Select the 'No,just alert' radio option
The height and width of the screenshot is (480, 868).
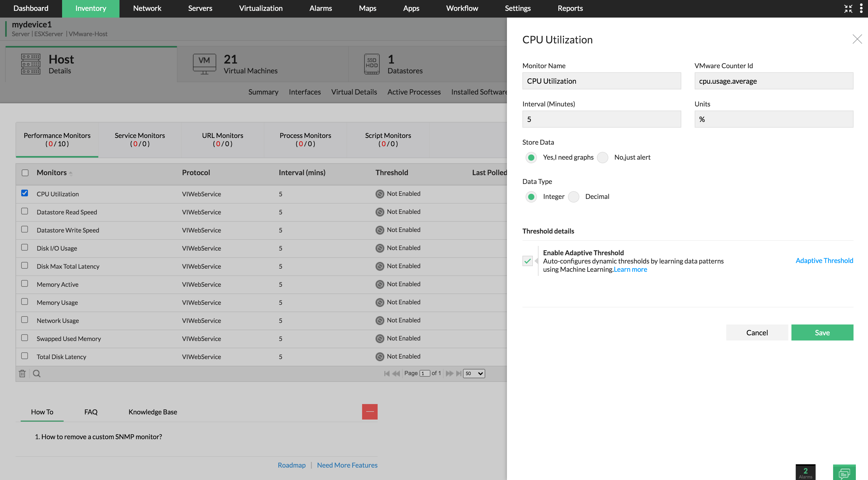tap(602, 158)
